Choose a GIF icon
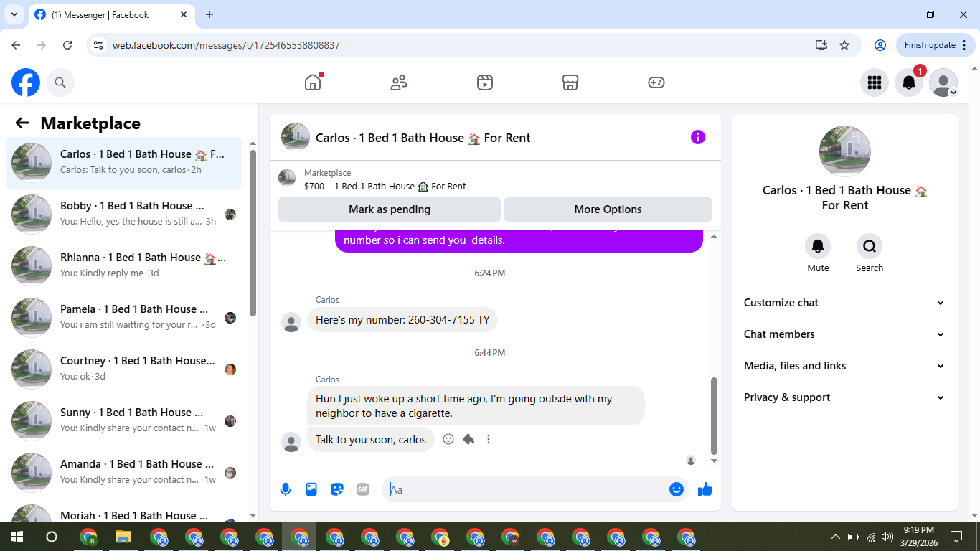The height and width of the screenshot is (551, 980). click(x=363, y=489)
